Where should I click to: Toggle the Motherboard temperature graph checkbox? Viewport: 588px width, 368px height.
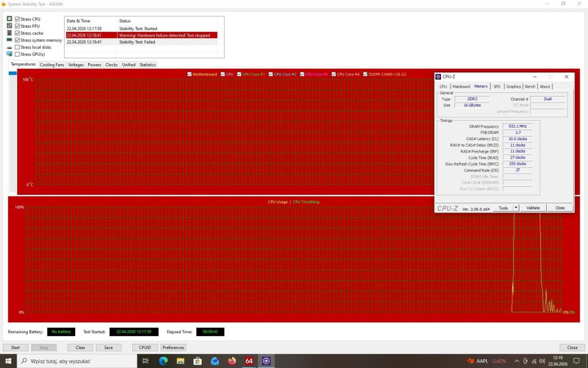coord(189,74)
